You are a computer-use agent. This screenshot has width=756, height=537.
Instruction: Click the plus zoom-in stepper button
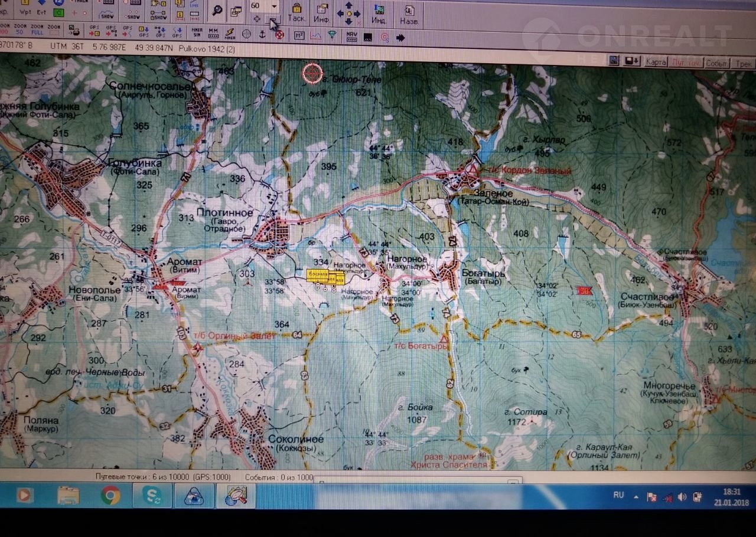(x=257, y=19)
